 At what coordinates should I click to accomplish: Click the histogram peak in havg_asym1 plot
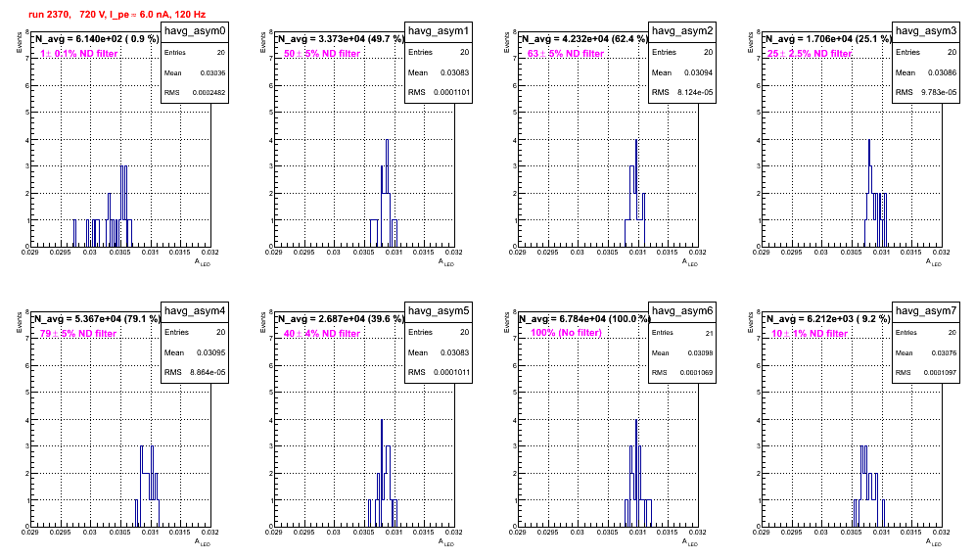(x=387, y=141)
